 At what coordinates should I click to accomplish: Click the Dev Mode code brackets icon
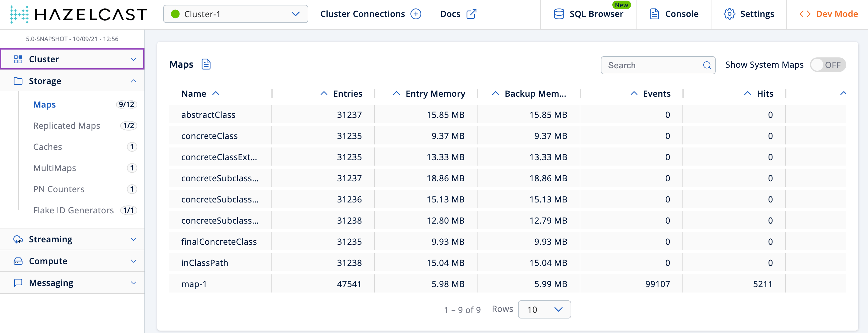pos(805,14)
